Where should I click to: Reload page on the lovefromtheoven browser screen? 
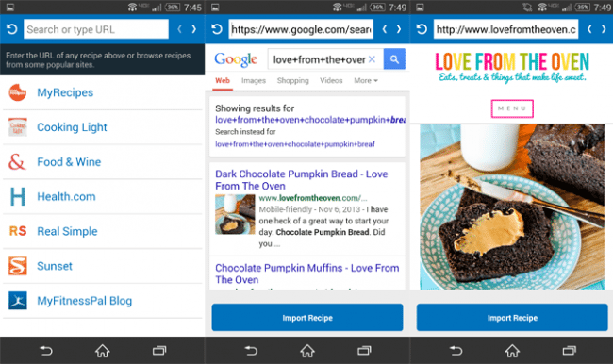[422, 29]
